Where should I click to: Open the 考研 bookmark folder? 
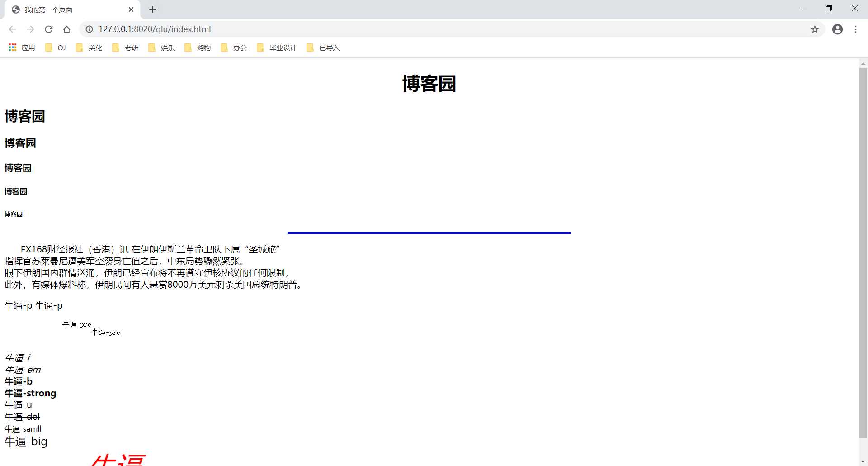[125, 48]
